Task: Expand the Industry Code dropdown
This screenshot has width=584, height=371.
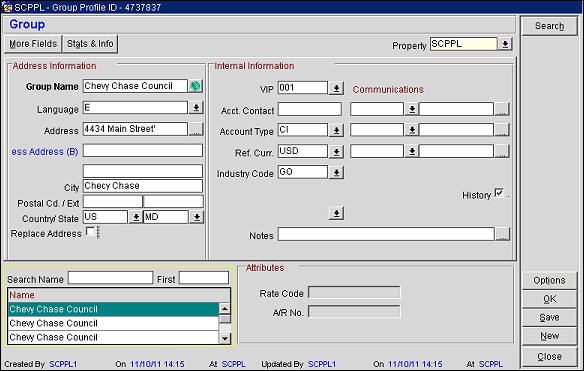Action: (336, 172)
